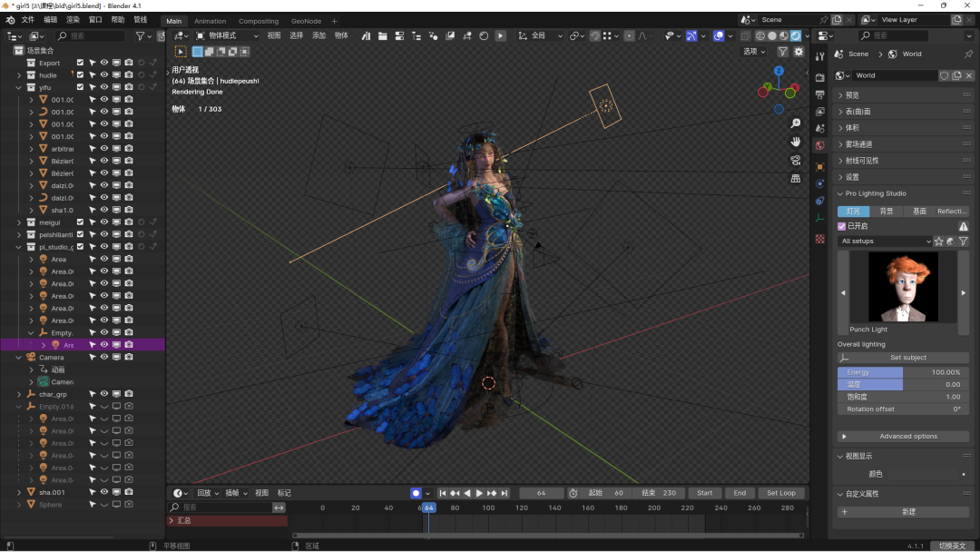Toggle meigui collection checkbox
This screenshot has height=552, width=980.
tap(80, 222)
